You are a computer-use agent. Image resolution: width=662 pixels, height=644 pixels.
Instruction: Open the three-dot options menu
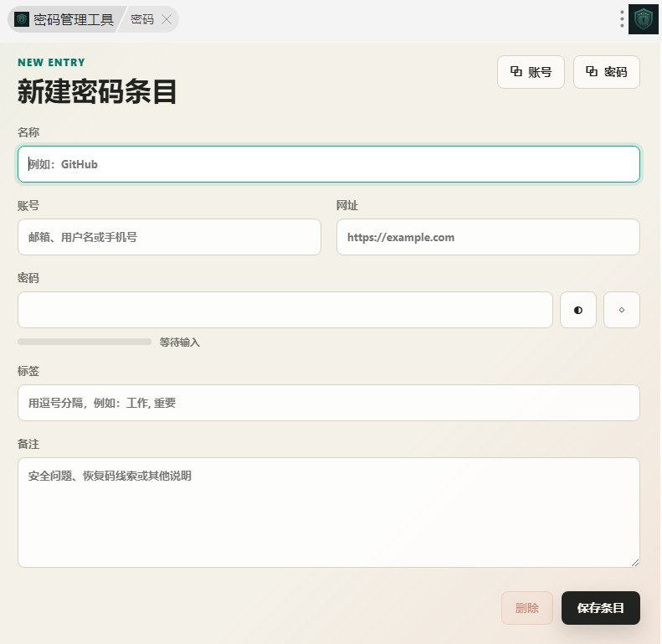(622, 19)
